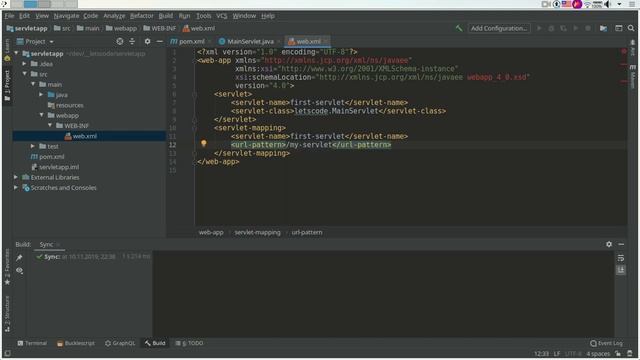Open the Event Log

coord(607,343)
